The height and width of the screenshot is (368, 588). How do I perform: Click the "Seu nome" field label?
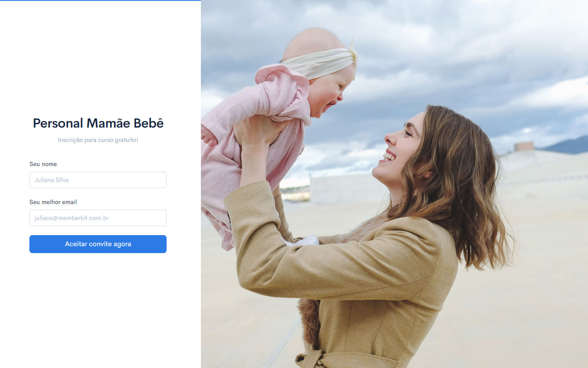[43, 164]
